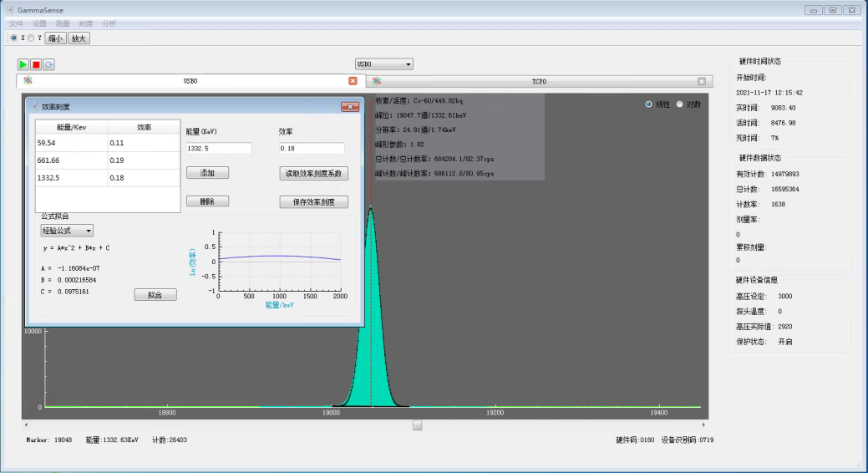Start acquisition with the green play button
Image resolution: width=868 pixels, height=473 pixels.
[23, 64]
